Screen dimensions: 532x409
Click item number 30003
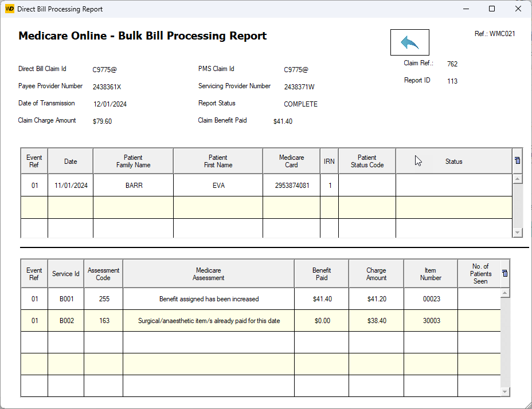click(x=431, y=320)
